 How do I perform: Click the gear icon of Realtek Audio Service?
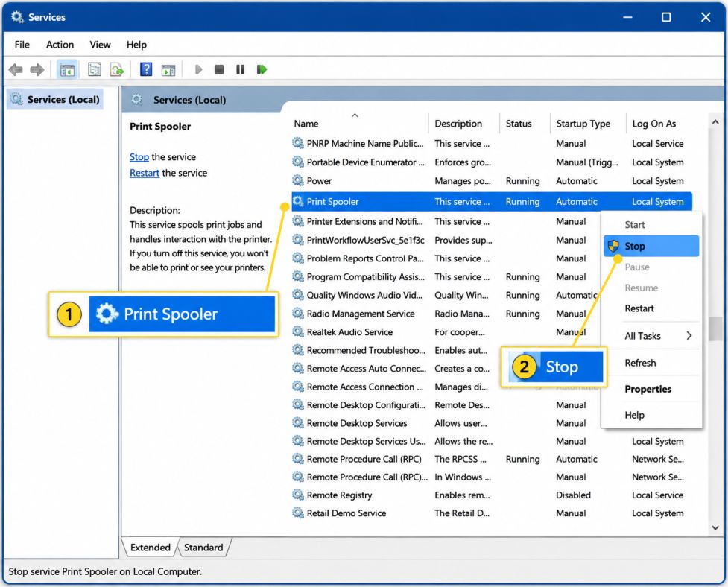pyautogui.click(x=297, y=331)
